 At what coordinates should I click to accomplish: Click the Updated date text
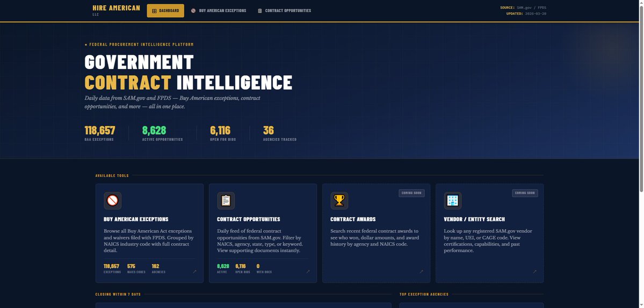[526, 13]
